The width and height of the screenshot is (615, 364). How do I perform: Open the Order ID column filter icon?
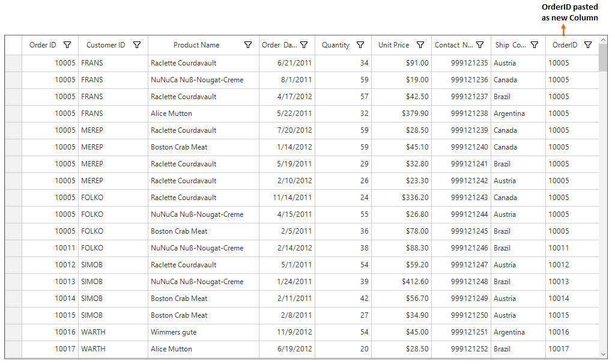pos(67,44)
